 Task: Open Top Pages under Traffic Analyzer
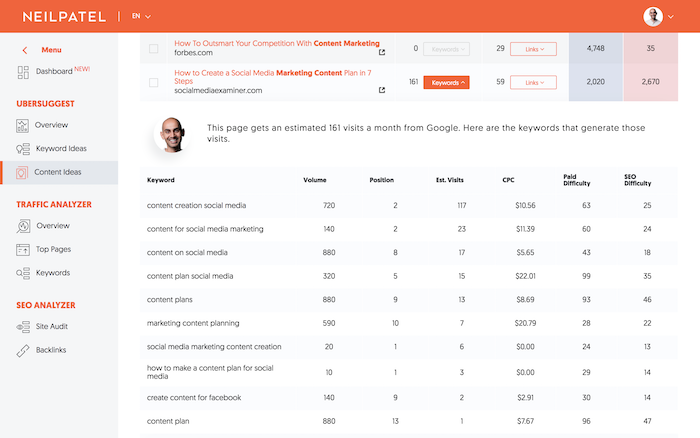point(53,249)
